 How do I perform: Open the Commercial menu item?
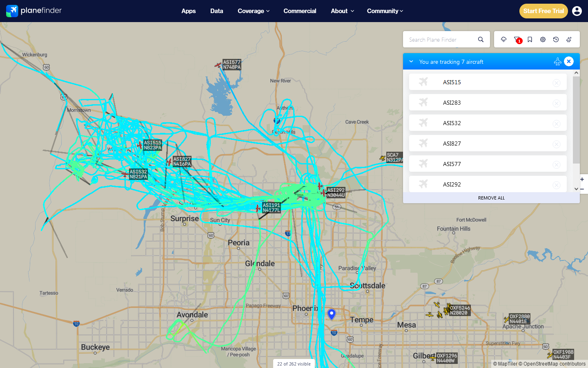300,11
